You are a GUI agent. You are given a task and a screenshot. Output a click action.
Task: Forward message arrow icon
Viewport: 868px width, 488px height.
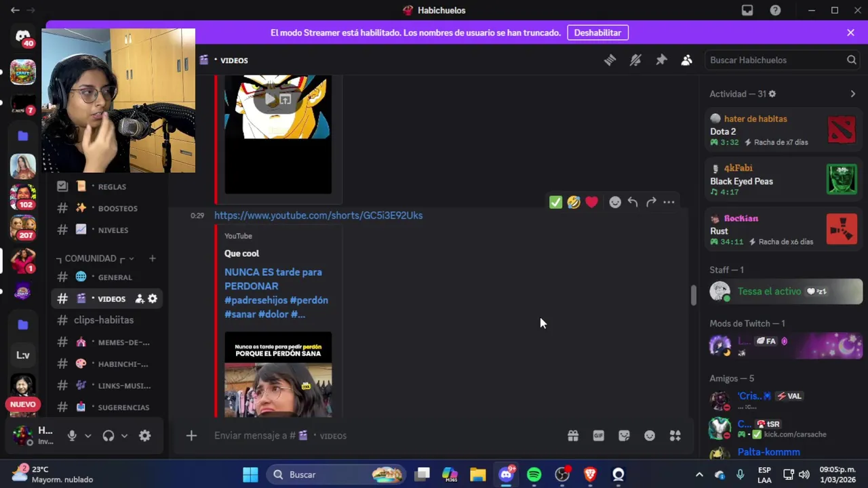pos(651,202)
